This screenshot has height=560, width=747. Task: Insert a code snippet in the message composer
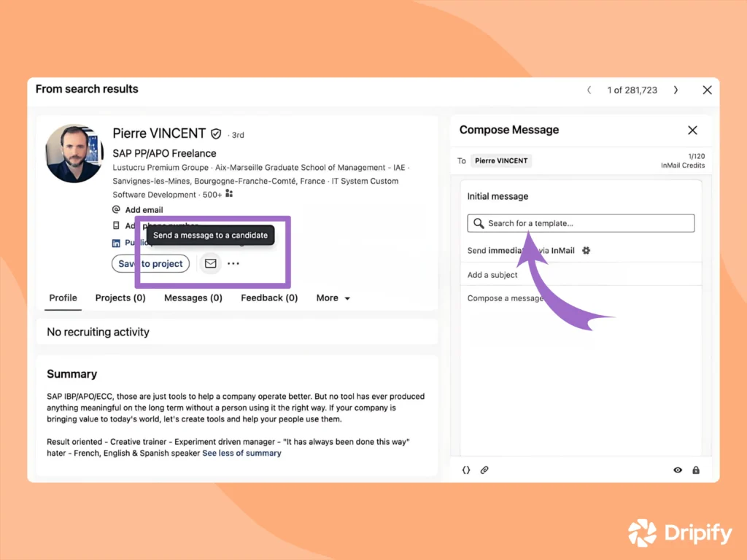pos(466,470)
